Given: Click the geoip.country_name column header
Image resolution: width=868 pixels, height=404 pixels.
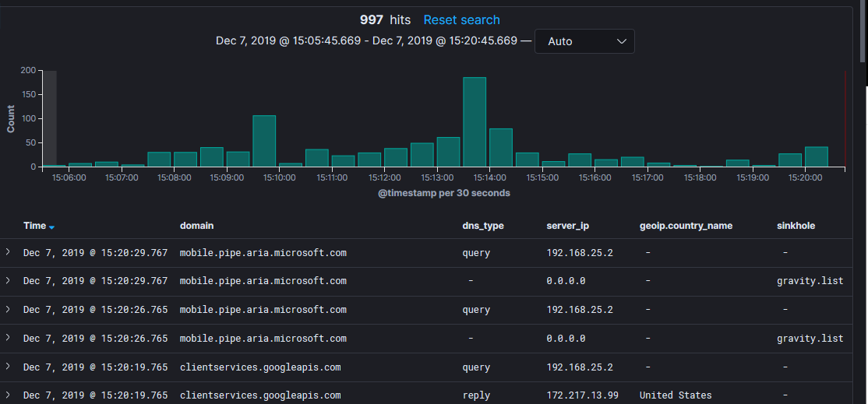Looking at the screenshot, I should pos(686,226).
